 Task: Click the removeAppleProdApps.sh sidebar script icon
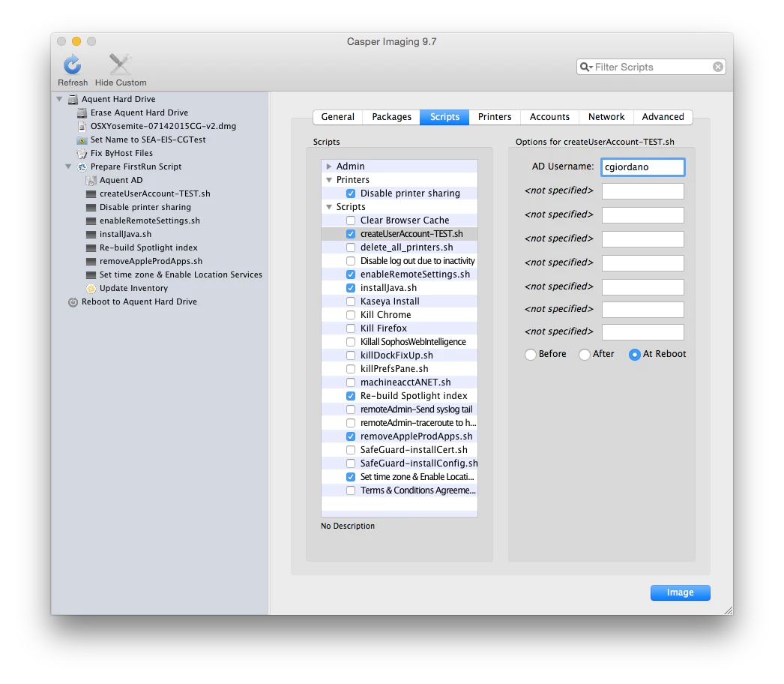point(91,261)
